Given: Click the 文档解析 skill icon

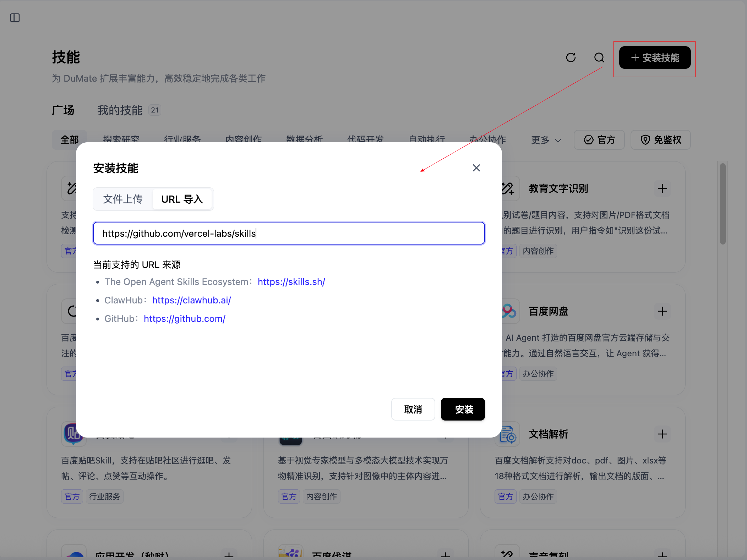Looking at the screenshot, I should tap(508, 435).
